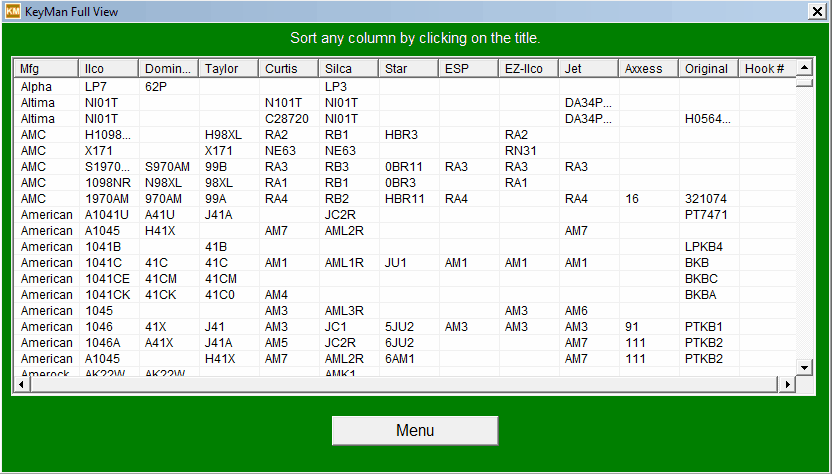832x474 pixels.
Task: Click the Menu button
Action: [415, 430]
